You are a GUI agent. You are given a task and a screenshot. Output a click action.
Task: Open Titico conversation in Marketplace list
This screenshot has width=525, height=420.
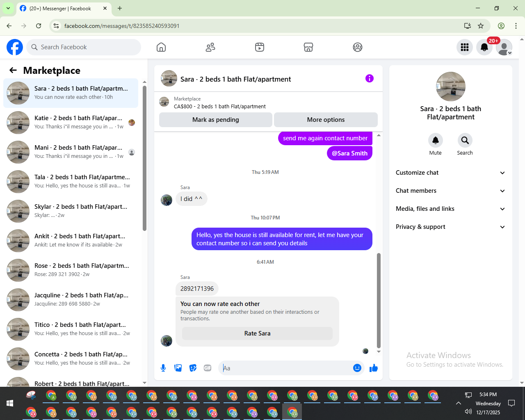pos(71,329)
